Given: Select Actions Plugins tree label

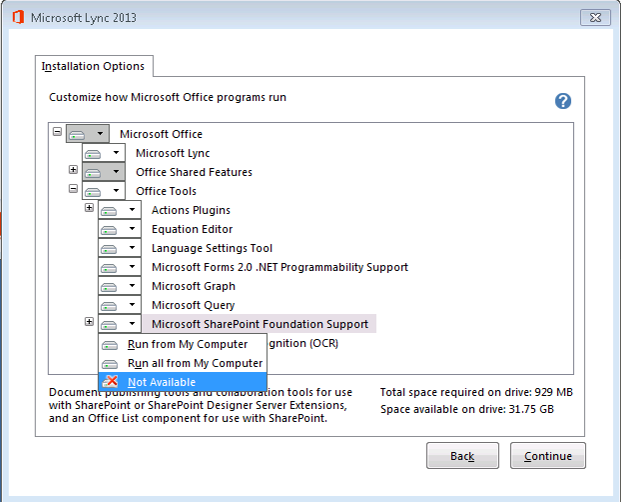Looking at the screenshot, I should click(x=191, y=210).
